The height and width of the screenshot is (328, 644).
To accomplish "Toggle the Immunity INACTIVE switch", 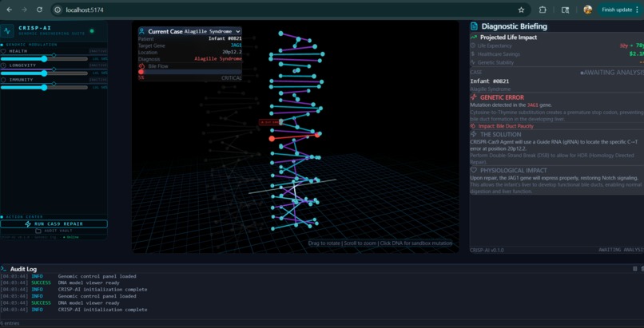I will tap(98, 80).
